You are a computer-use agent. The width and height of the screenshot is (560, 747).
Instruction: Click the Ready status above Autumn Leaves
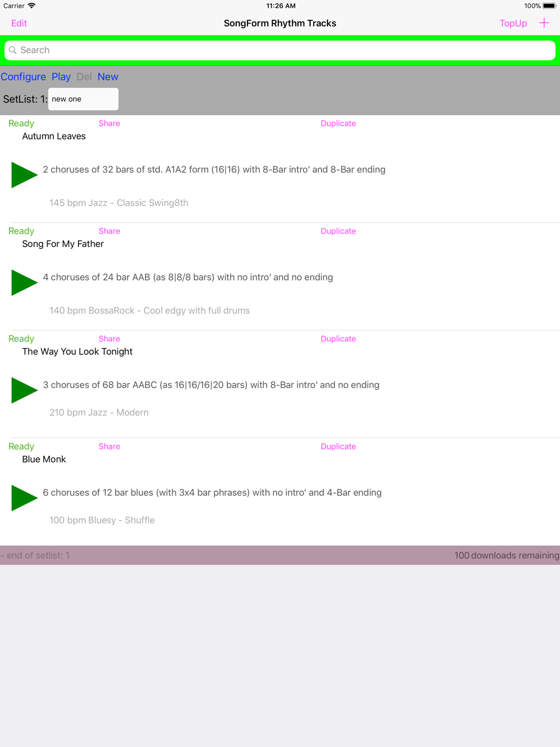pos(21,123)
